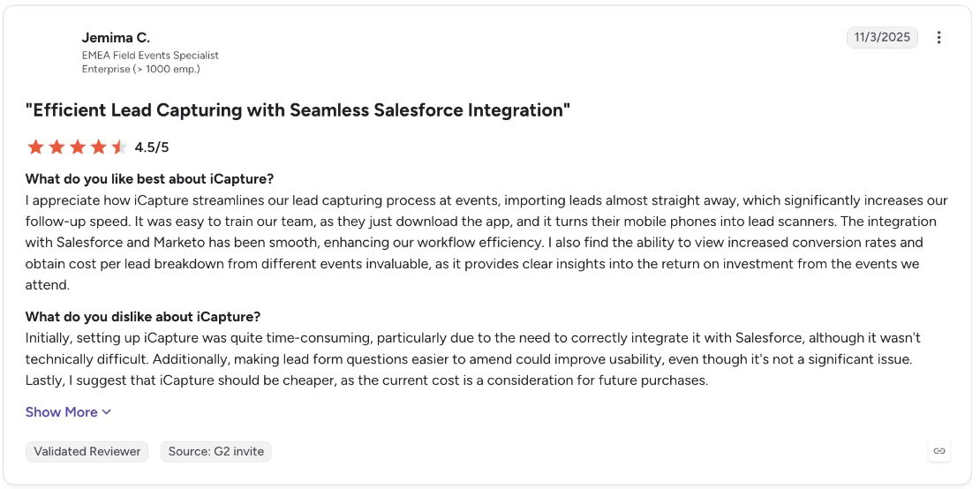Image resolution: width=980 pixels, height=489 pixels.
Task: Expand review via chevron beside Show More
Action: pos(106,412)
